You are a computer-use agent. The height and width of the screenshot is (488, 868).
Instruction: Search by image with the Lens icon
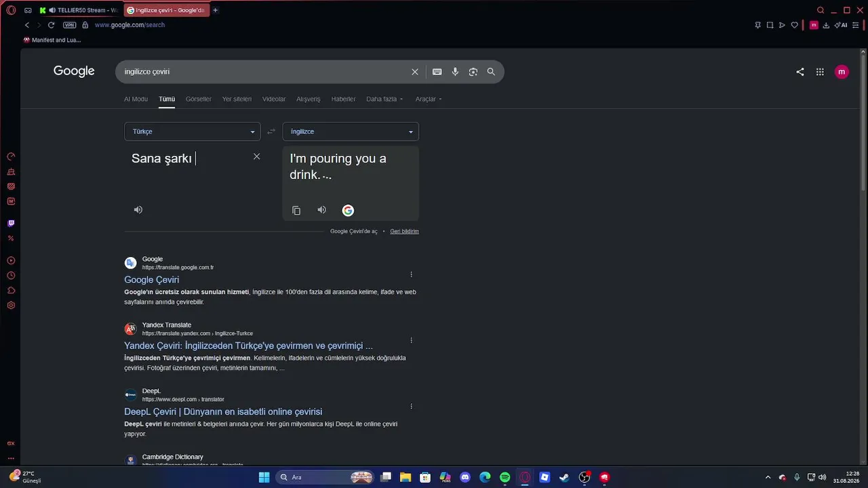(473, 72)
